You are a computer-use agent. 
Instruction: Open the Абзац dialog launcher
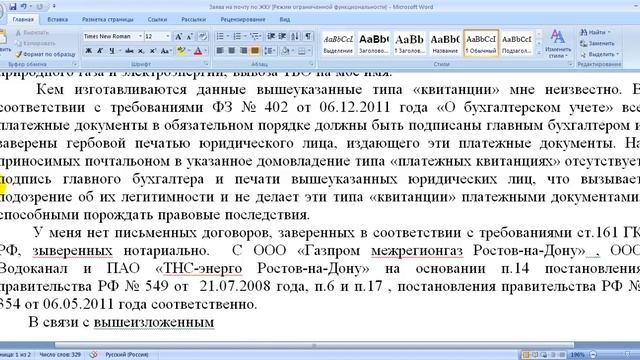pos(311,64)
